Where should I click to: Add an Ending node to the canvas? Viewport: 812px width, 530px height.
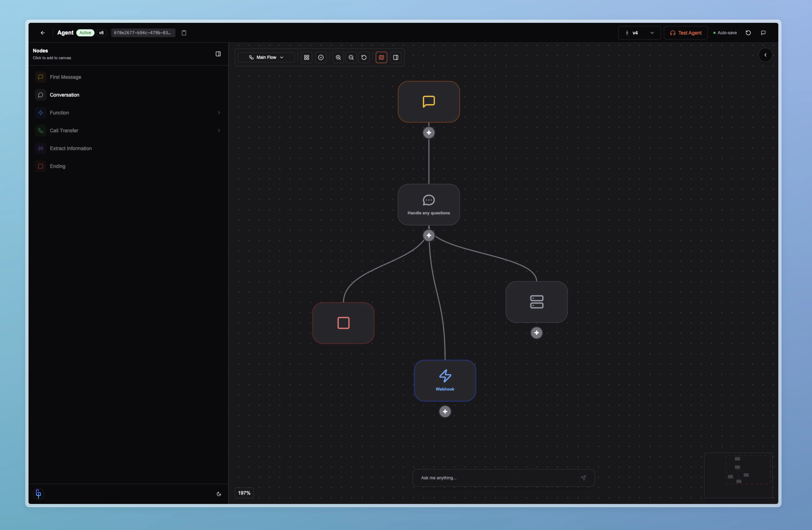[57, 166]
